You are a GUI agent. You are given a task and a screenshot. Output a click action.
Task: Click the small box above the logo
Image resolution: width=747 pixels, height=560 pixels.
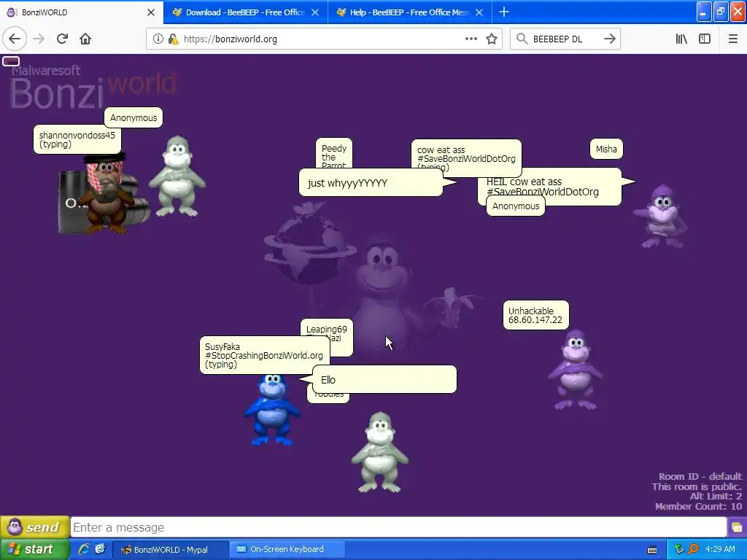pos(11,61)
